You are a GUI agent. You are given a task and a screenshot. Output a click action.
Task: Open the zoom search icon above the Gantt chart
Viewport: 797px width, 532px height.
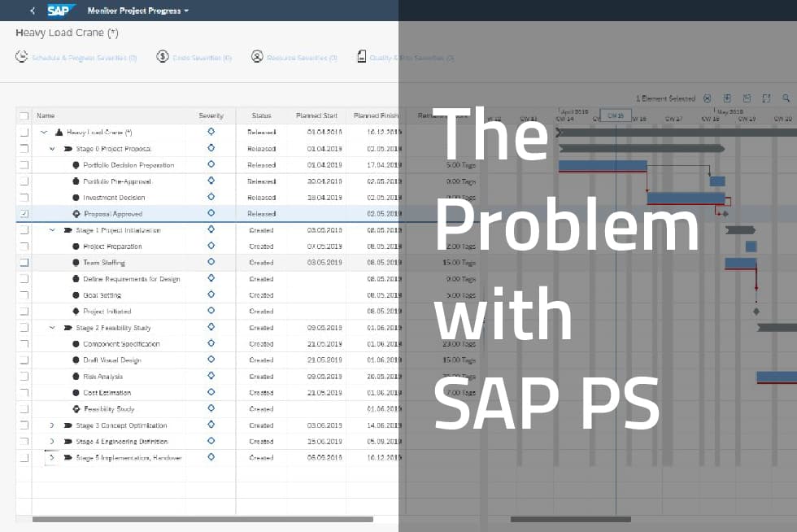pyautogui.click(x=786, y=98)
